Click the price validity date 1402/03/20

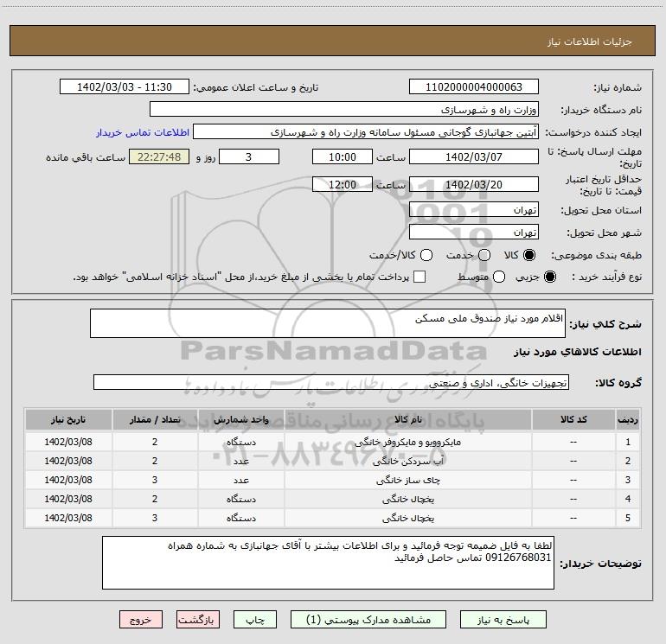pyautogui.click(x=474, y=184)
